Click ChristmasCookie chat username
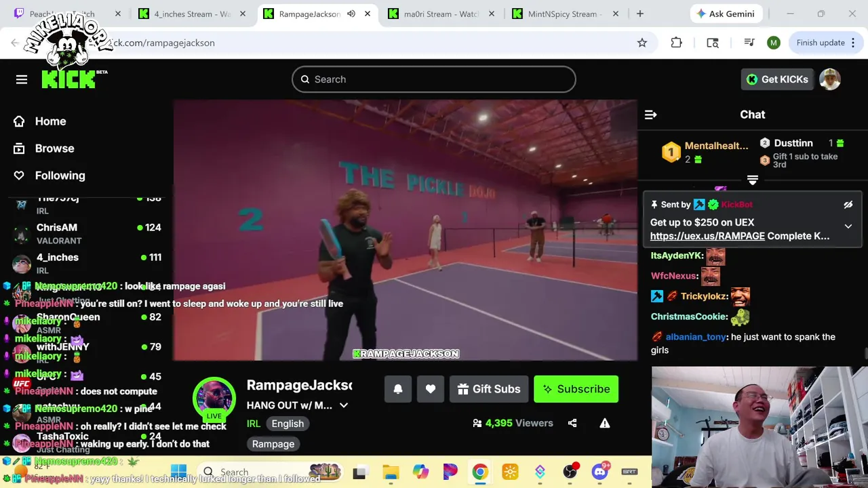Viewport: 868px width, 488px height. coord(688,317)
